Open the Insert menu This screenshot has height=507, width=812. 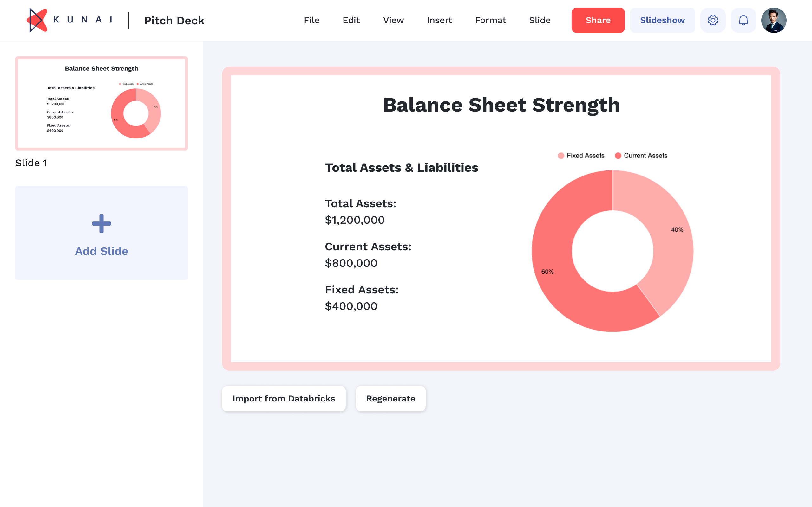coord(439,20)
